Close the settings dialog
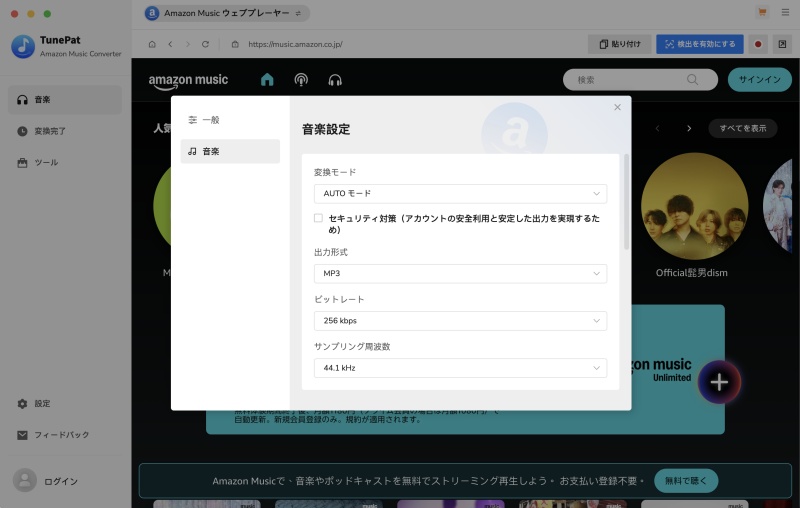 (617, 107)
